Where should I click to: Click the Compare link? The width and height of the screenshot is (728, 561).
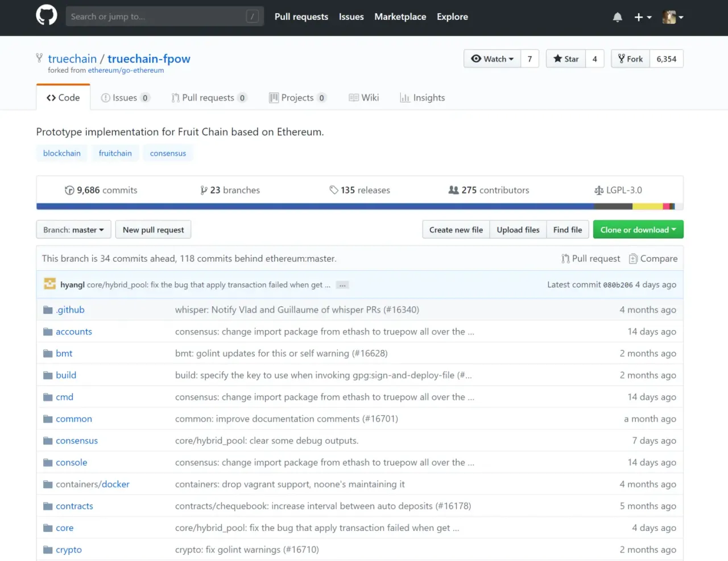653,258
